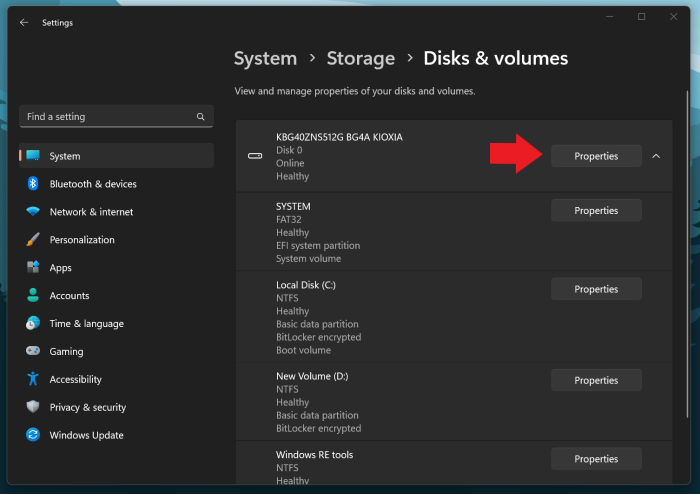Image resolution: width=700 pixels, height=494 pixels.
Task: Open Properties for Local Disk (C:)
Action: (x=596, y=289)
